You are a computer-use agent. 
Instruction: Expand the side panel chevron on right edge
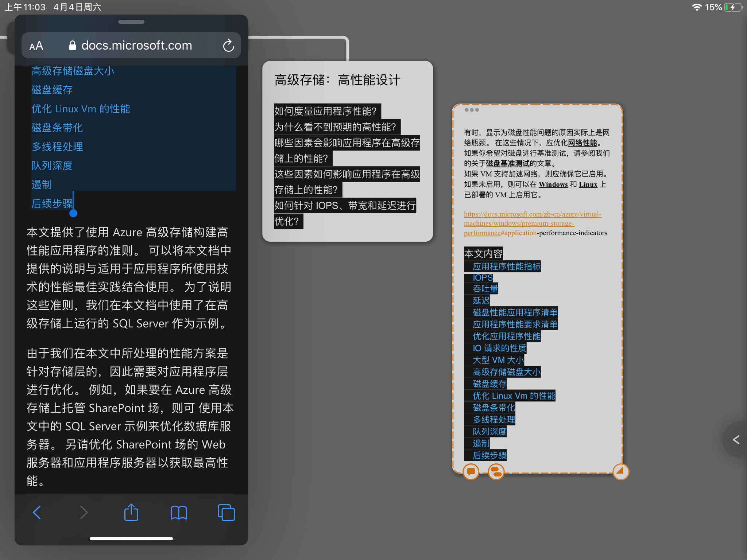point(736,440)
